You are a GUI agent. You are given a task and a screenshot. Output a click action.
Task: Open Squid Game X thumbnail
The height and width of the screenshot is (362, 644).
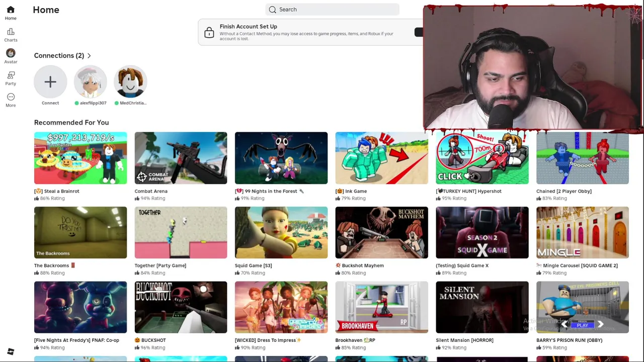point(482,232)
